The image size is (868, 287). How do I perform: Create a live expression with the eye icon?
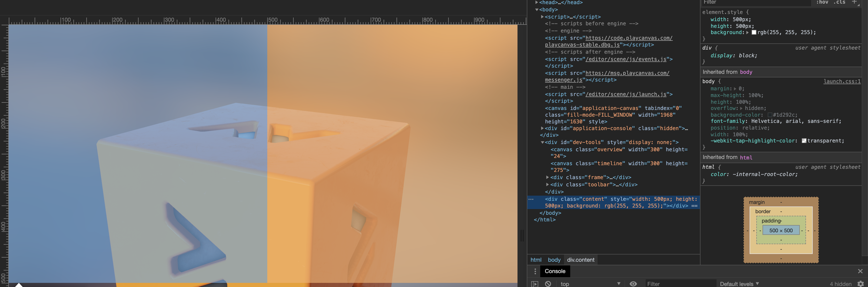coord(633,284)
